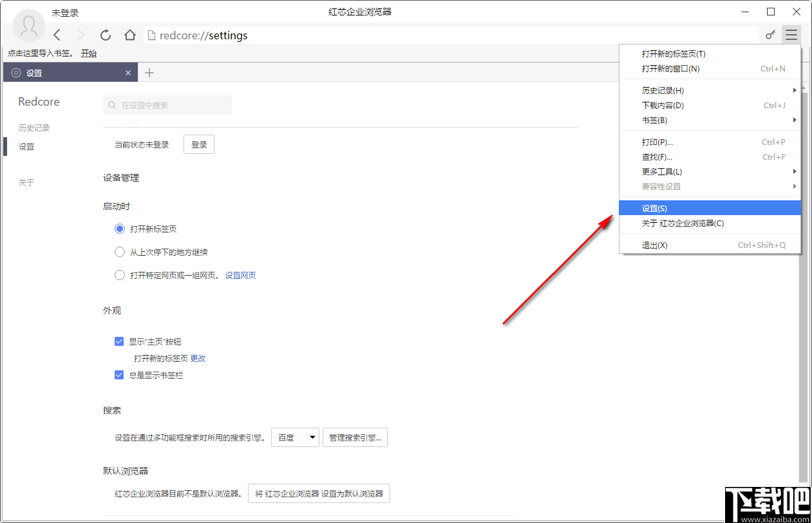The width and height of the screenshot is (812, 523).
Task: Click the user avatar profile icon
Action: coord(28,26)
